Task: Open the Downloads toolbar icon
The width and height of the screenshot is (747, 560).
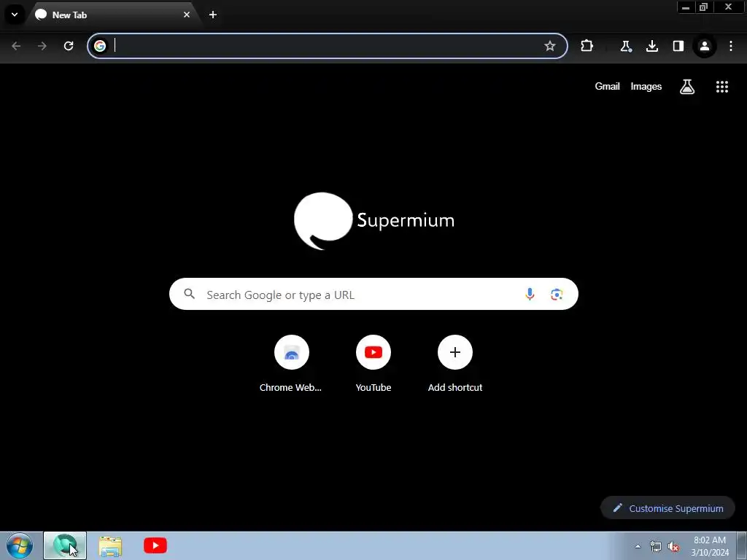Action: pos(651,46)
